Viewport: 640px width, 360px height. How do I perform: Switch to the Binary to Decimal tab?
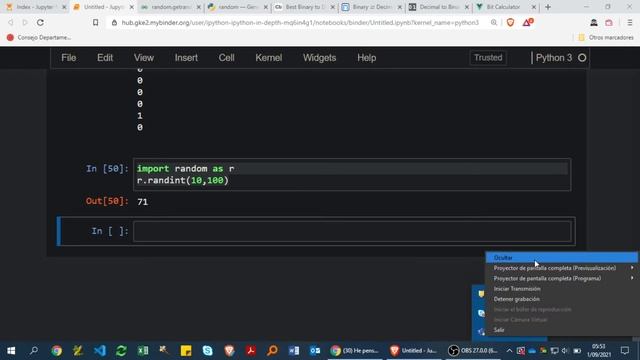371,7
